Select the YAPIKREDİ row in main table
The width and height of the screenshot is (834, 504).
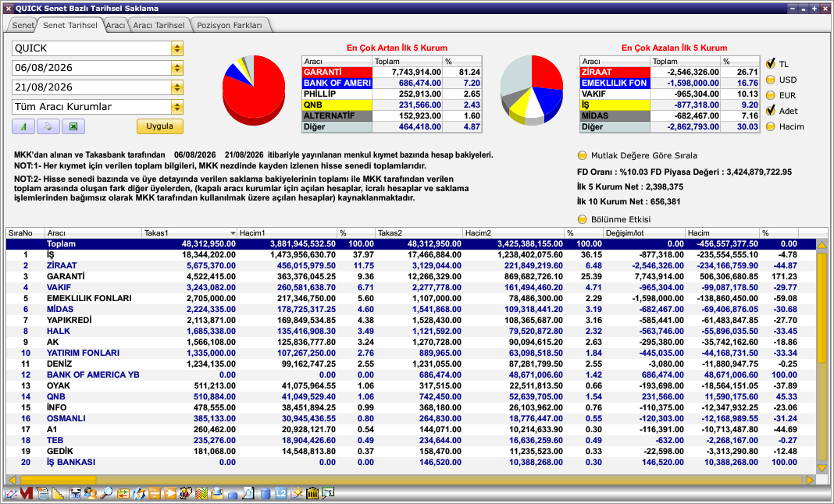410,320
